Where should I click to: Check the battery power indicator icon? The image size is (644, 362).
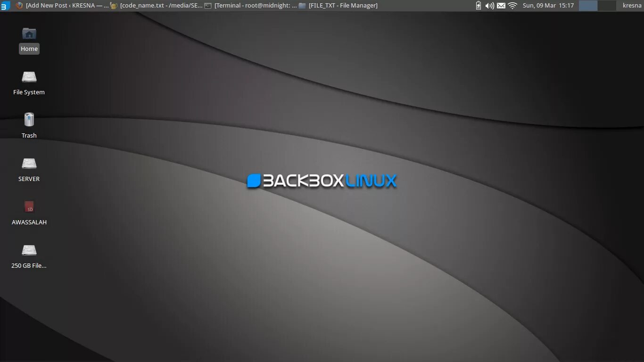pos(479,6)
